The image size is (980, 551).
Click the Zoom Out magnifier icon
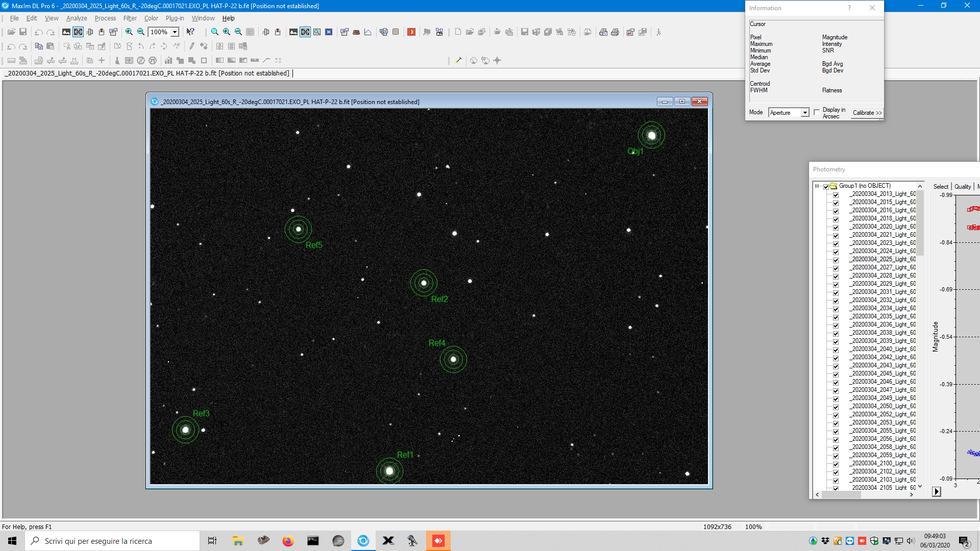[x=141, y=32]
